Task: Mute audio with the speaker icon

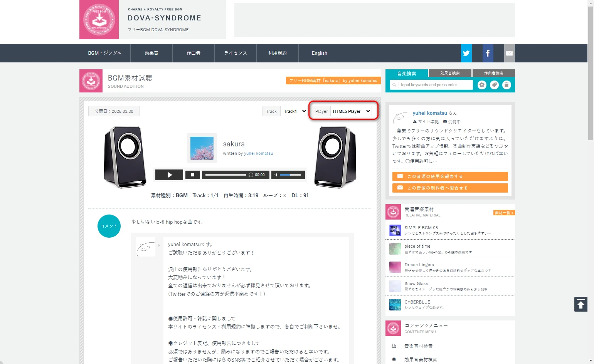Action: pos(275,175)
